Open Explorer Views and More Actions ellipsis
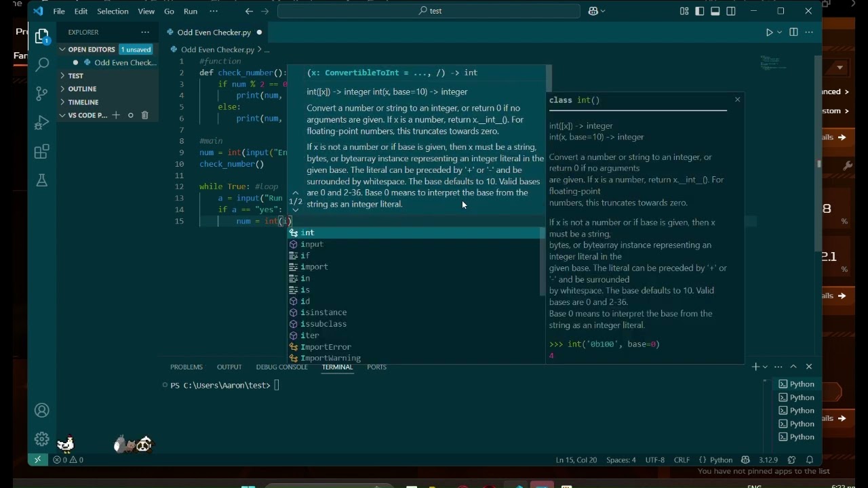 (145, 32)
